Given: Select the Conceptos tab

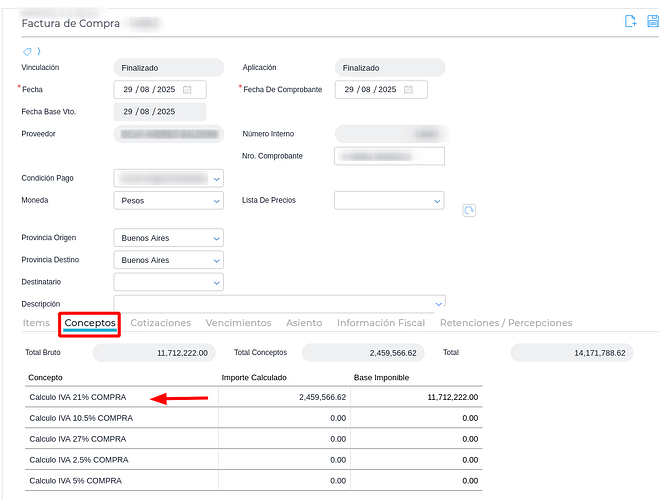Looking at the screenshot, I should tap(90, 323).
